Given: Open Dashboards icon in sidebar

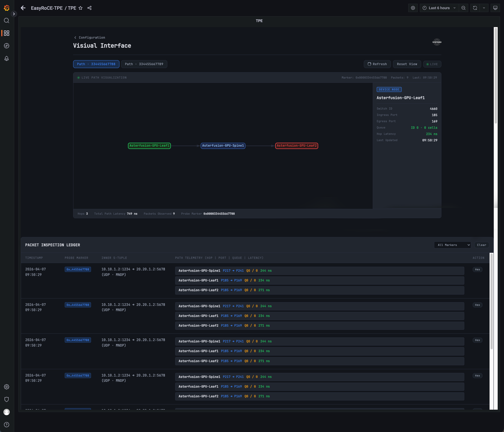Looking at the screenshot, I should click(x=7, y=33).
